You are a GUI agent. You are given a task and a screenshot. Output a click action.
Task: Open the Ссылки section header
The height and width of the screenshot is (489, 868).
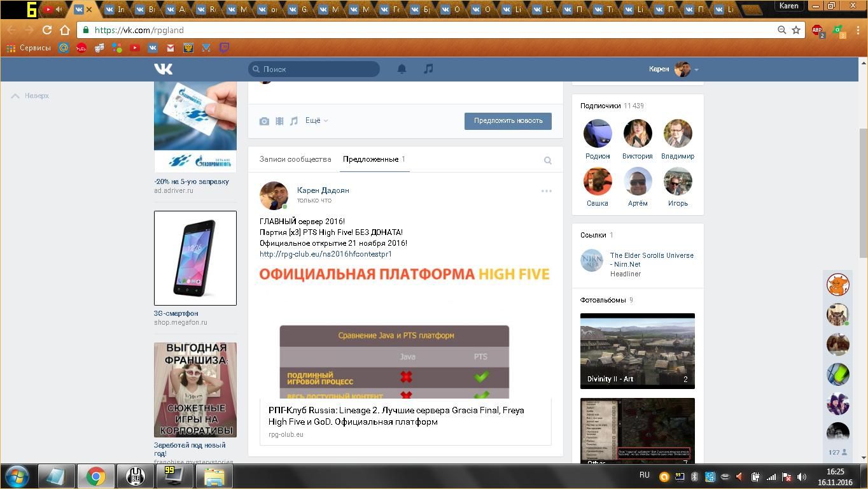[593, 235]
